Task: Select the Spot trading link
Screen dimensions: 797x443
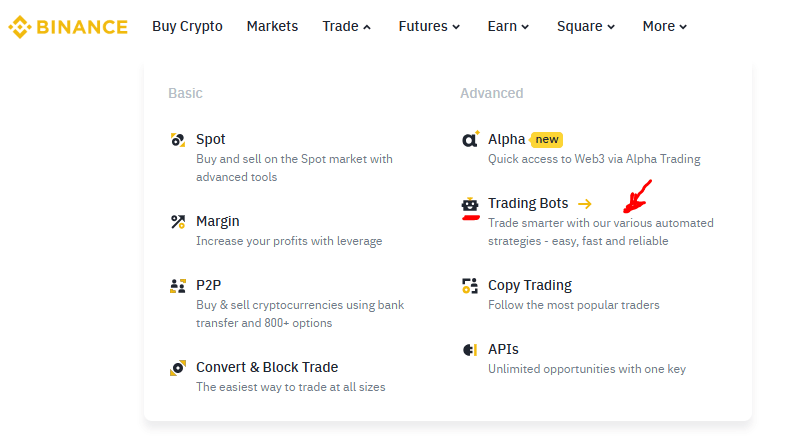Action: [211, 140]
